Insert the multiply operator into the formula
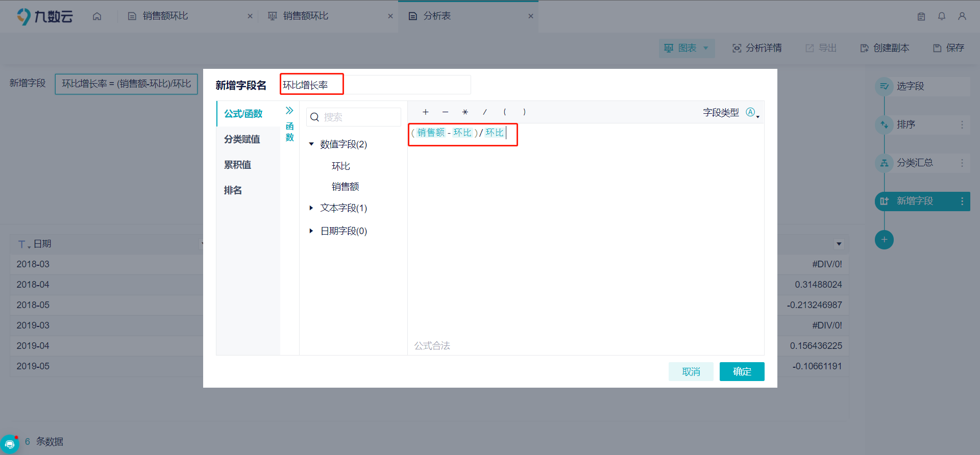The image size is (980, 455). pyautogui.click(x=465, y=112)
